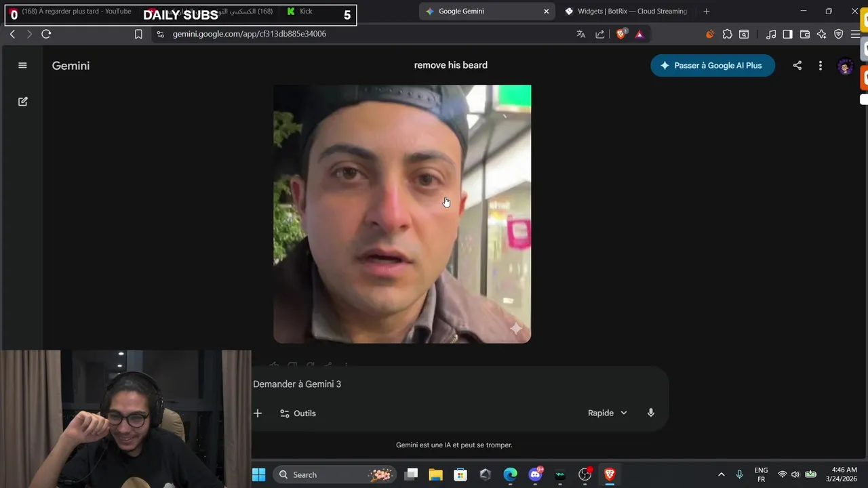
Task: Click the microphone voice input icon
Action: [x=651, y=413]
